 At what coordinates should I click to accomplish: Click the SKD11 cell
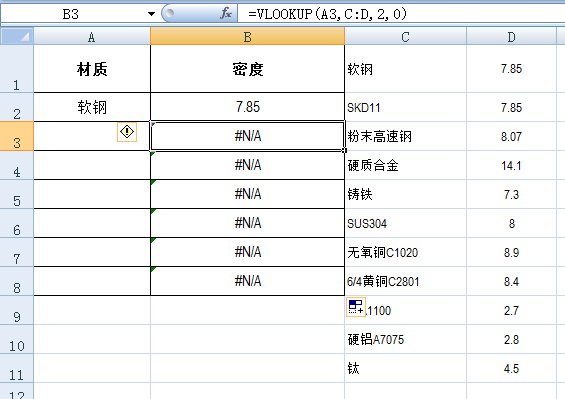[405, 107]
